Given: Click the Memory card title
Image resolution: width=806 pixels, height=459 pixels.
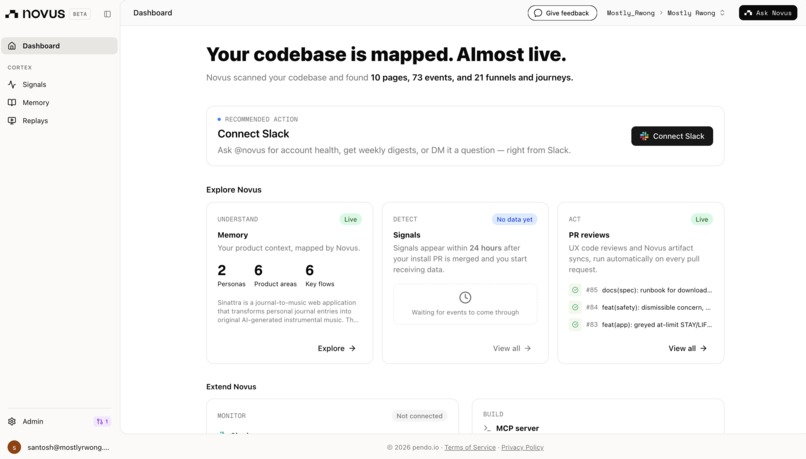Looking at the screenshot, I should click(x=232, y=235).
